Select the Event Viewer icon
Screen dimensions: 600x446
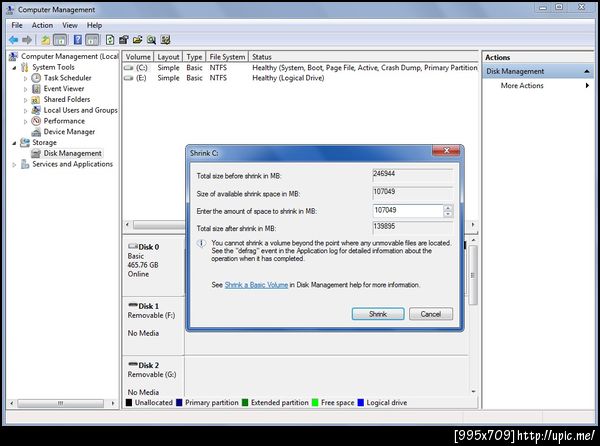(36, 89)
